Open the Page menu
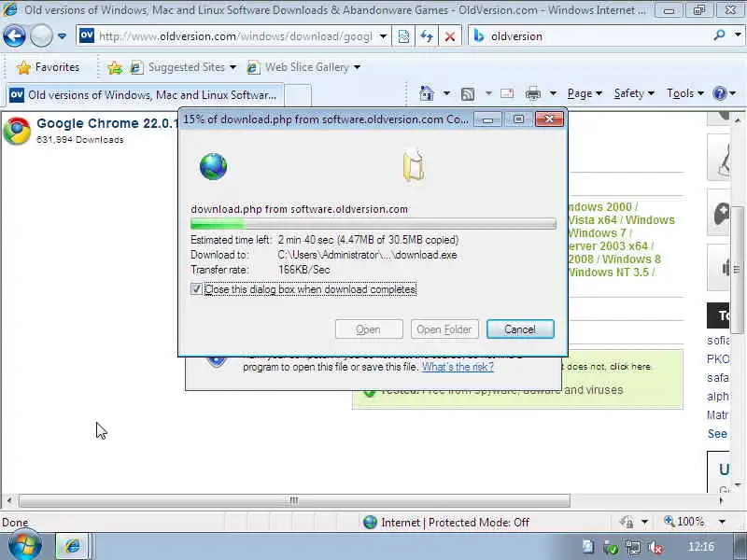This screenshot has width=747, height=560. (x=585, y=94)
